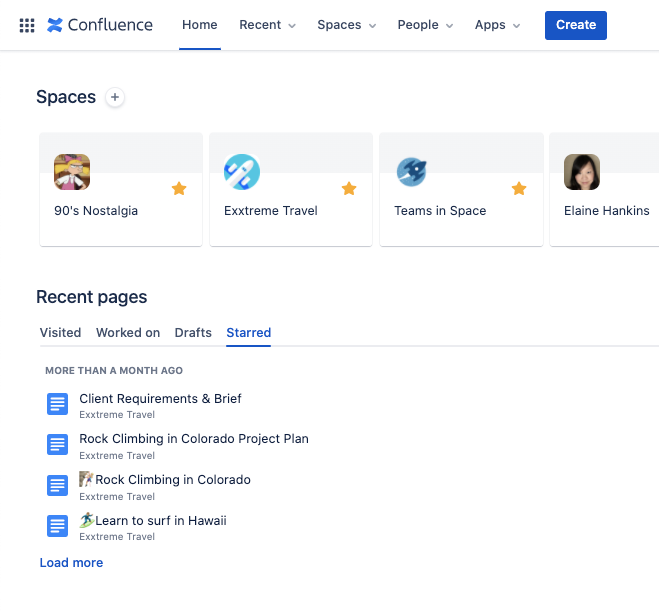659x612 pixels.
Task: Open the Exxtreme Travel space title
Action: pos(271,211)
